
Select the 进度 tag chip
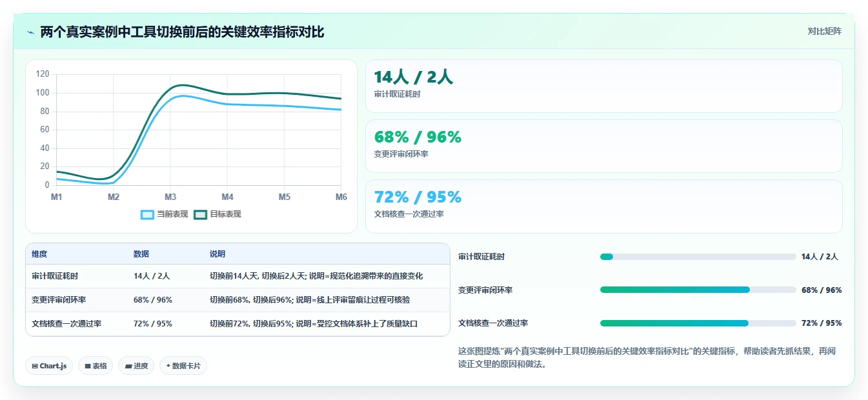[x=136, y=366]
